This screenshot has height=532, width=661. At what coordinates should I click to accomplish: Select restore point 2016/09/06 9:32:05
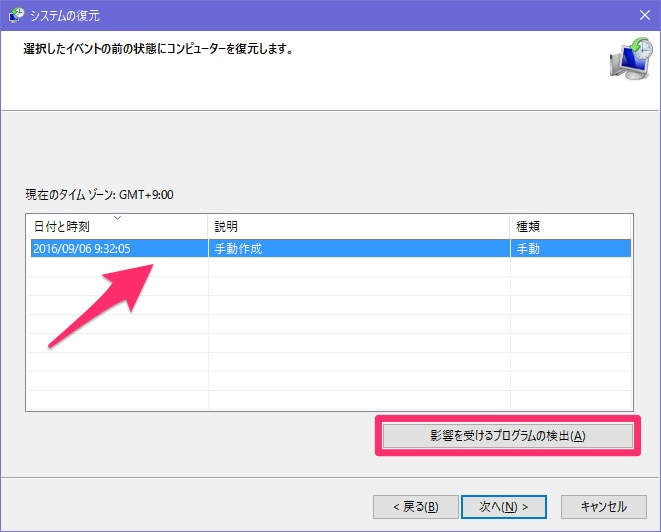(331, 248)
